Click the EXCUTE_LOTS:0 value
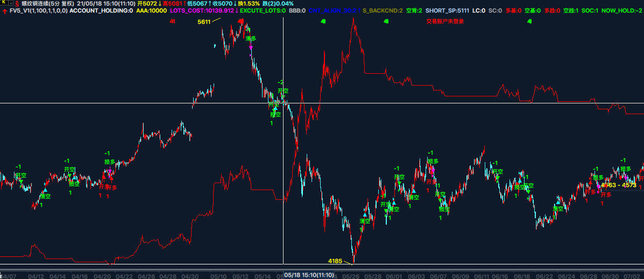This screenshot has height=279, width=644. [263, 11]
